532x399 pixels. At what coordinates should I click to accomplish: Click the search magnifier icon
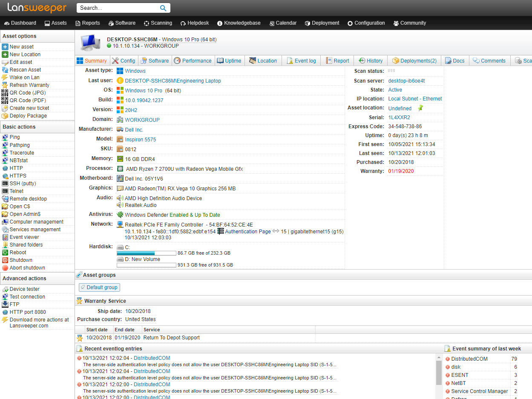[163, 8]
